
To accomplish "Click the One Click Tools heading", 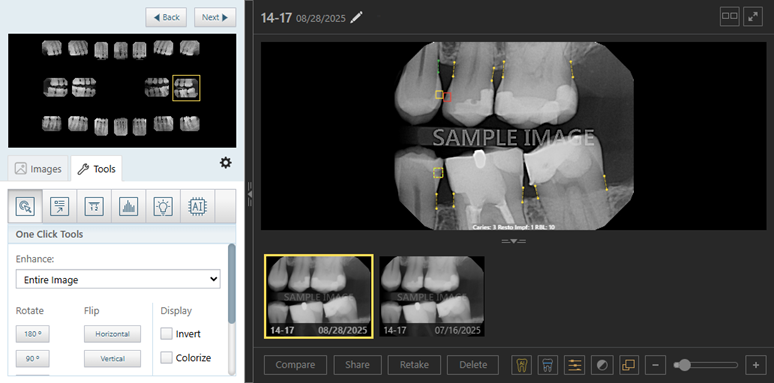I will pos(49,234).
